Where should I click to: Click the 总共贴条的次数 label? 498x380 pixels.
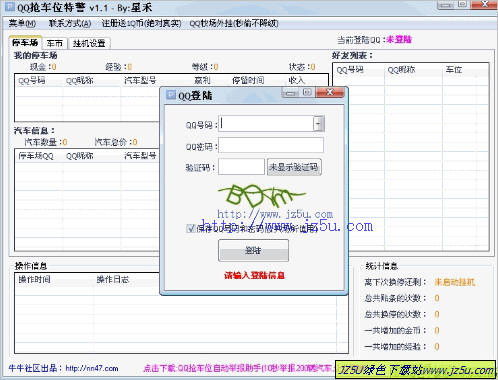(x=395, y=298)
